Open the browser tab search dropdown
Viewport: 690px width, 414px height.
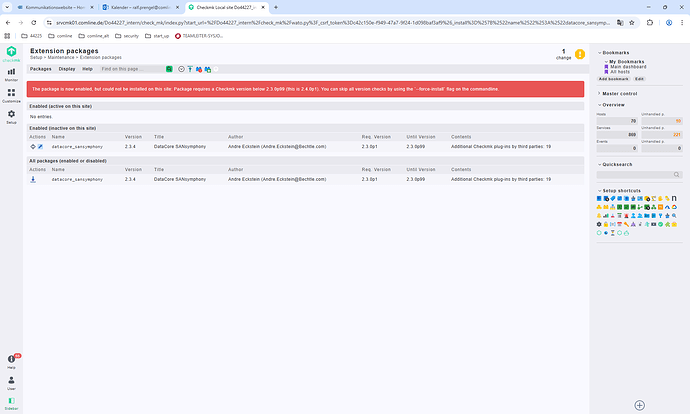[7, 7]
